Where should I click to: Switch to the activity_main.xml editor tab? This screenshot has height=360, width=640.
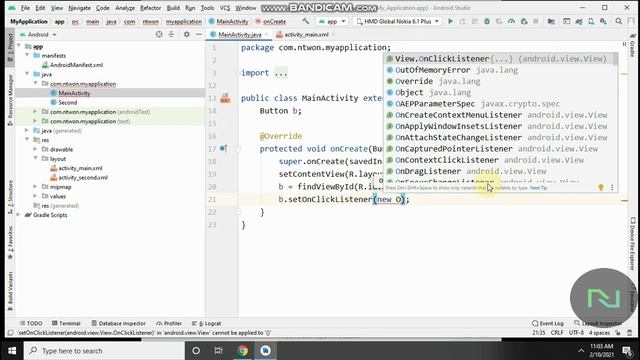click(306, 35)
